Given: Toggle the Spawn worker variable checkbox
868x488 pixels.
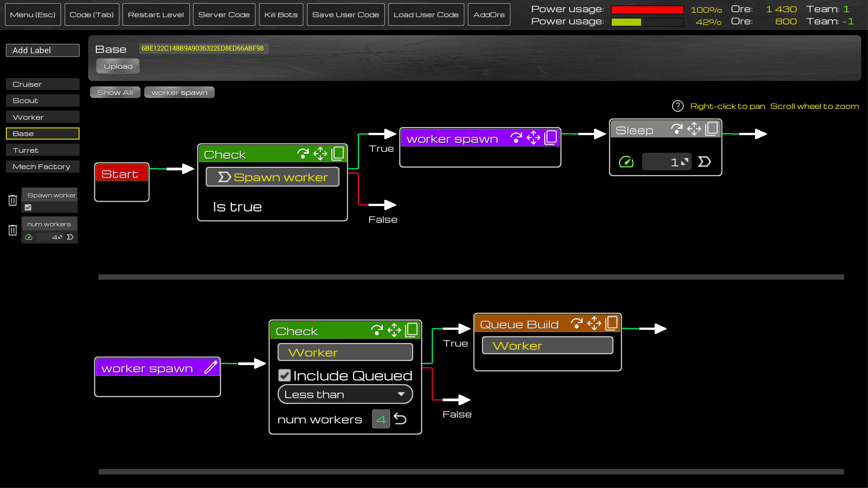Looking at the screenshot, I should [x=28, y=207].
